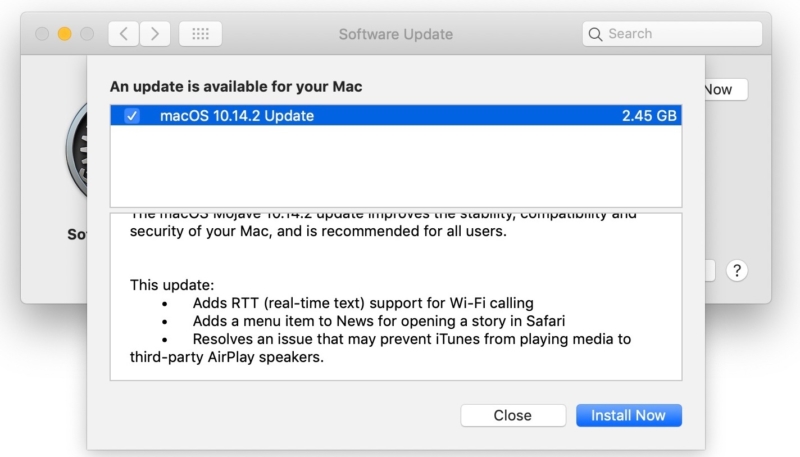Go back using the left chevron
Screen dimensions: 800x457
tap(123, 34)
